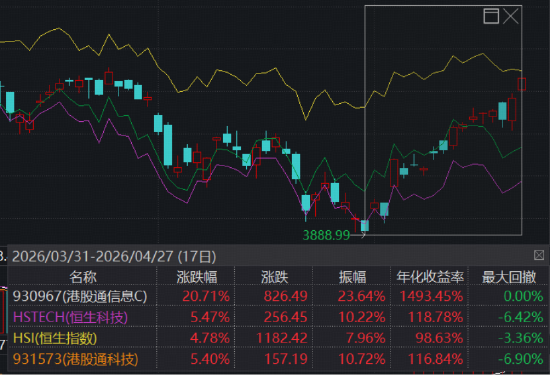Screen dimensions: 550x375
Task: Click the 3888.99 low price label
Action: tap(326, 235)
